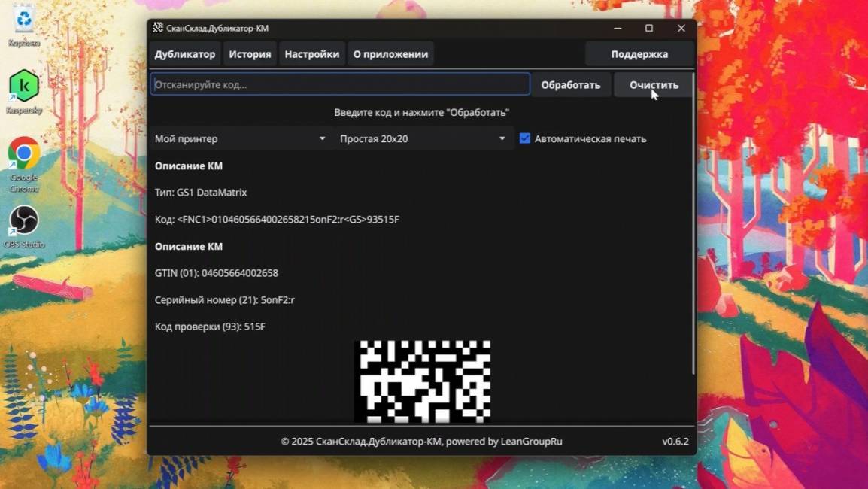The width and height of the screenshot is (868, 489).
Task: Click the Тип: GS1 DataMatrix text
Action: point(201,192)
